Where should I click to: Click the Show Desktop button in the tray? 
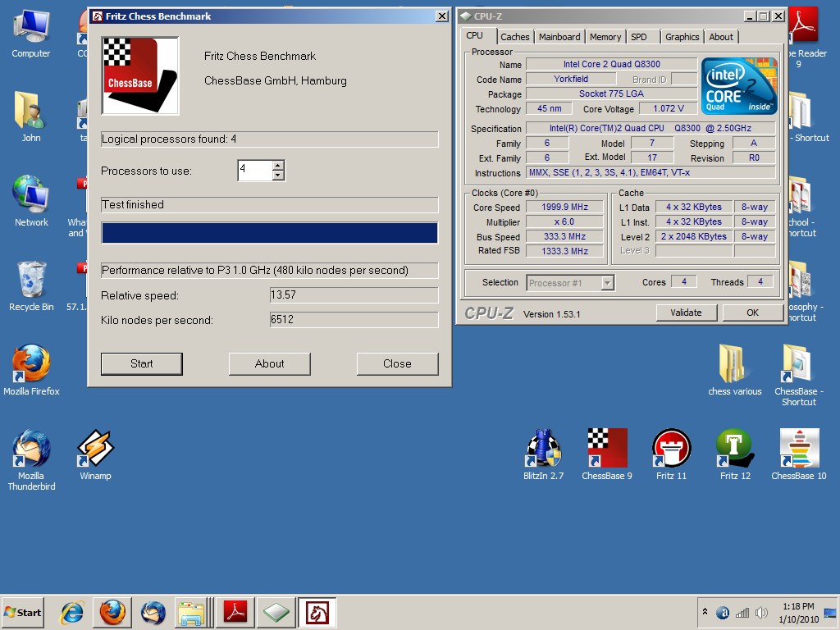coord(830,612)
